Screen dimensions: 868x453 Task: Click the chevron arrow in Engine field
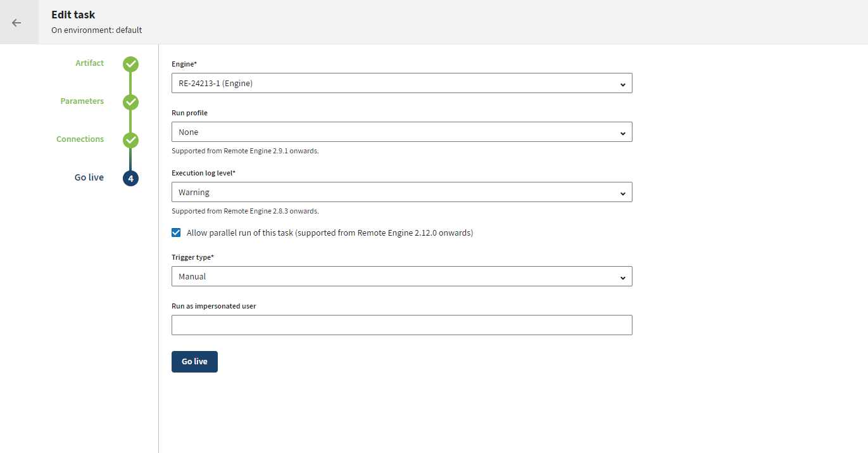coord(622,84)
